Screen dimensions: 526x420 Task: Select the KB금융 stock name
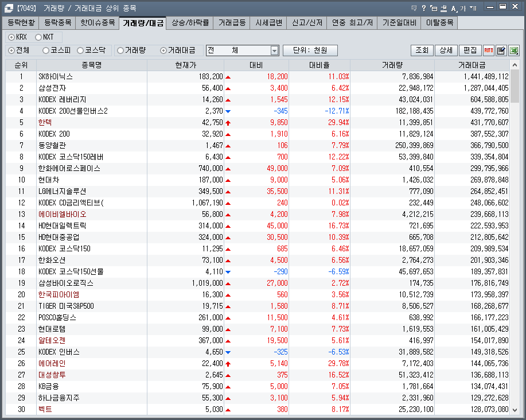coord(49,387)
